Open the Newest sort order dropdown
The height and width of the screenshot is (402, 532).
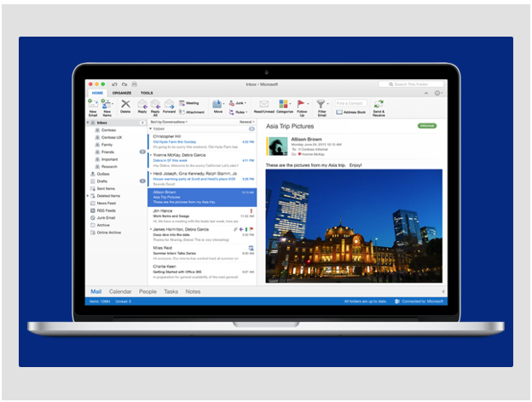[247, 122]
